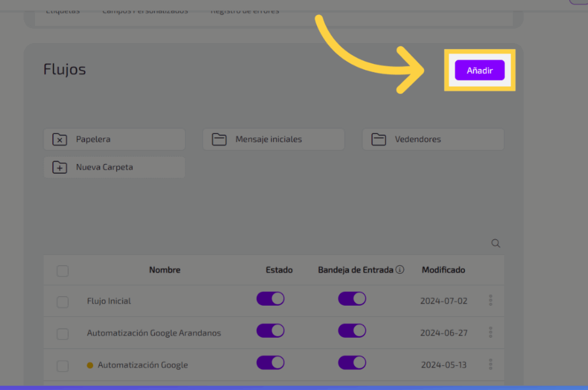Open the Vedendores folder
Image resolution: width=588 pixels, height=390 pixels.
coord(433,139)
